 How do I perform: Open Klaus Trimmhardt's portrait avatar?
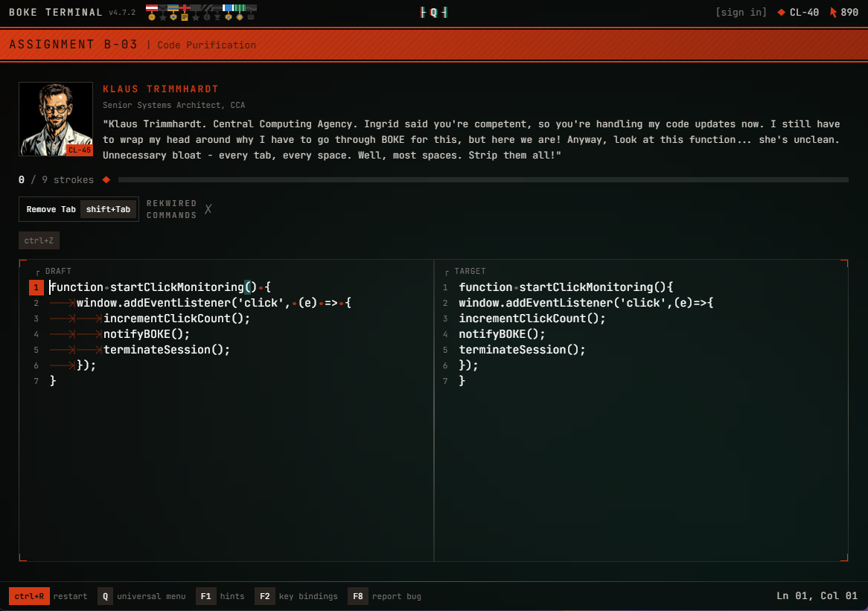click(56, 118)
